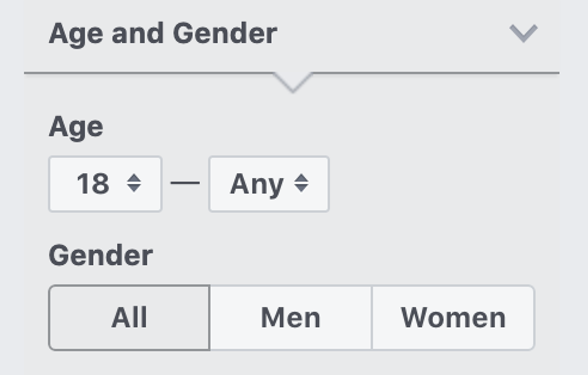Click the stepper arrows beside the 18 value
Viewport: 588px width, 375px height.
(x=134, y=183)
